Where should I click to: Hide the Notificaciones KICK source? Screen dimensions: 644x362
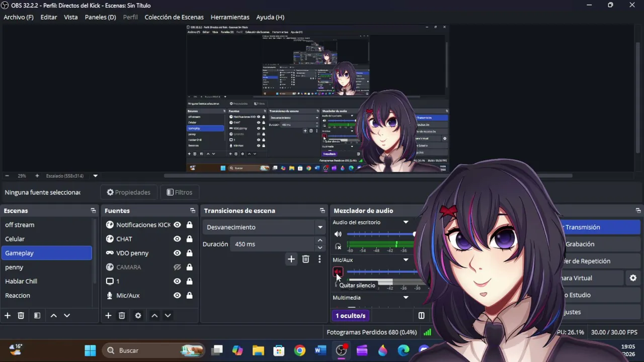pos(177,225)
